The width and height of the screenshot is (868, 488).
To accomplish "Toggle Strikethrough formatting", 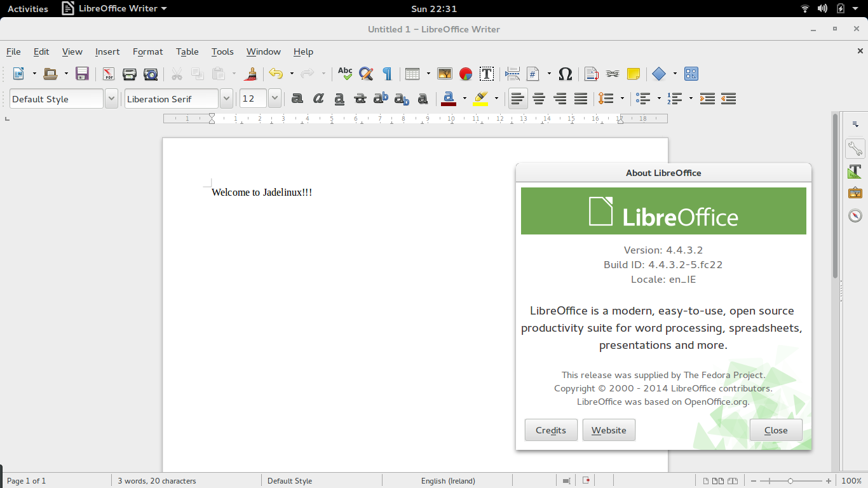I will 360,98.
